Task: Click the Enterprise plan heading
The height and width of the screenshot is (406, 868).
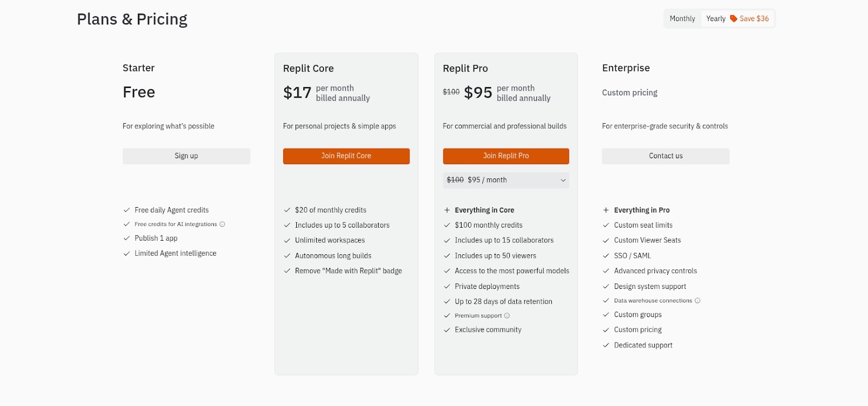Action: click(x=626, y=68)
